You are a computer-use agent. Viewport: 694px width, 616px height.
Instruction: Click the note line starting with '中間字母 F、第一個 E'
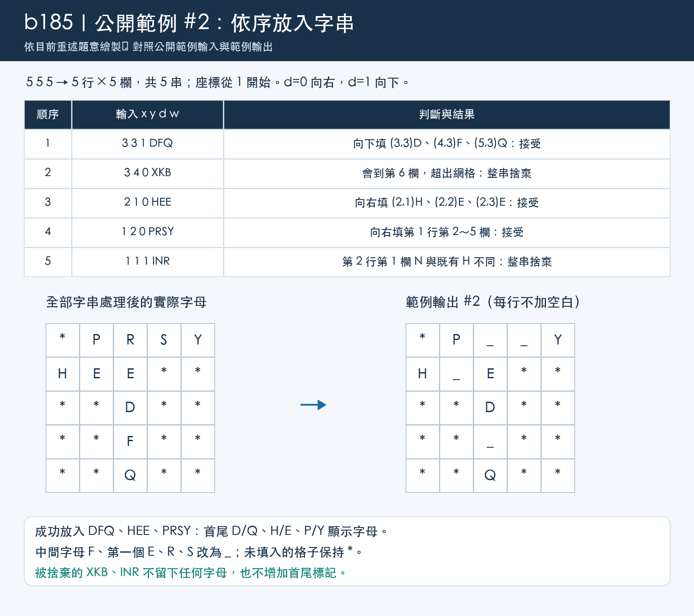(199, 552)
